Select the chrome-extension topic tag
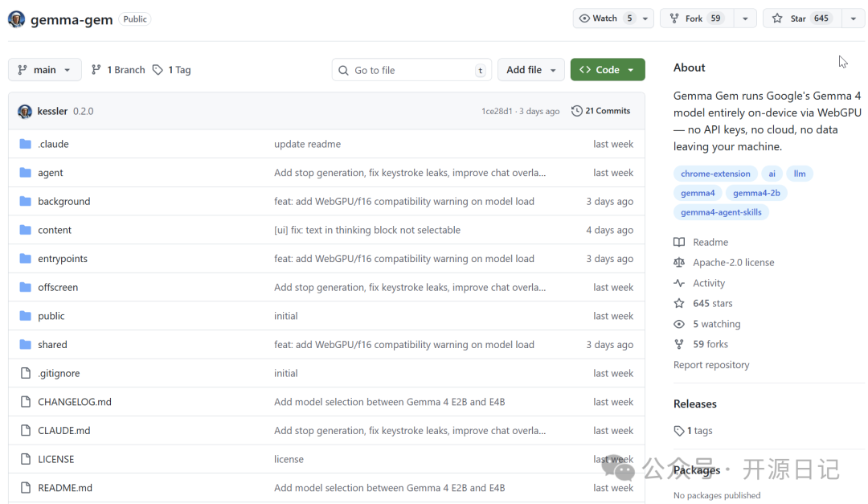Screen dimensions: 868x504 click(715, 174)
